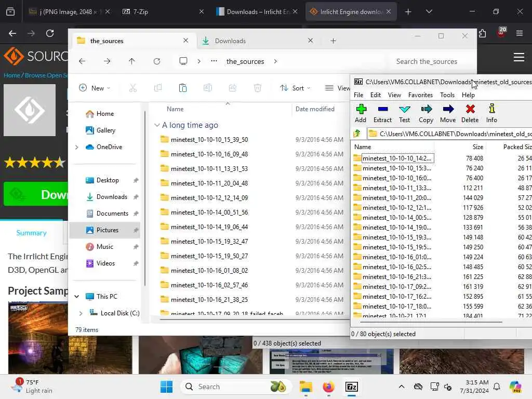The image size is (532, 399).
Task: Open the Tools menu in 7-Zip
Action: pyautogui.click(x=447, y=95)
